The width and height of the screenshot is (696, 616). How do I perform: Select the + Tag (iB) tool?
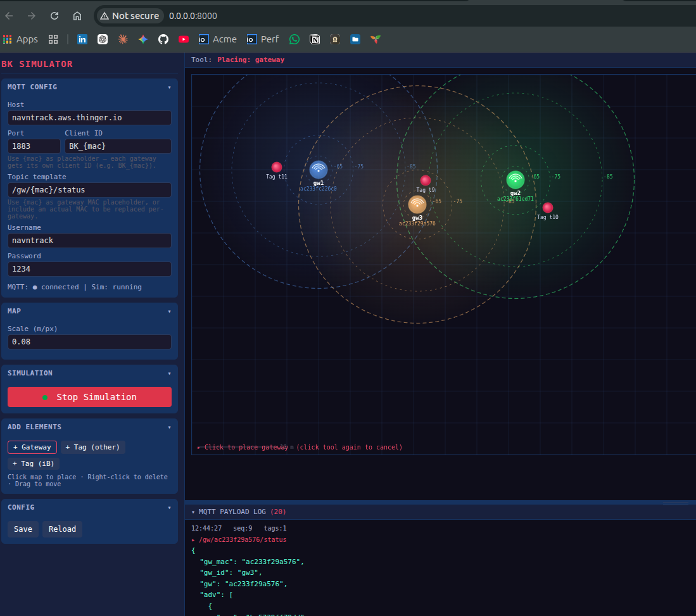pyautogui.click(x=34, y=463)
